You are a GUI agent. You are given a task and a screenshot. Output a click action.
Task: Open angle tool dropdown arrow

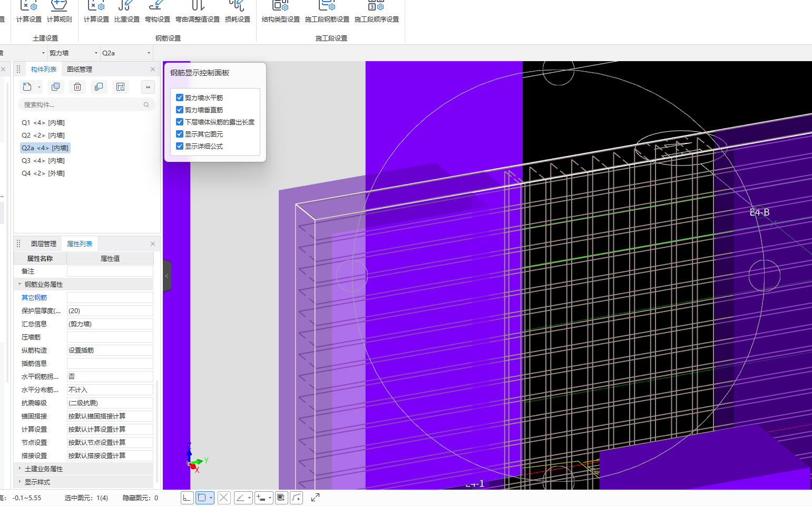[x=249, y=498]
